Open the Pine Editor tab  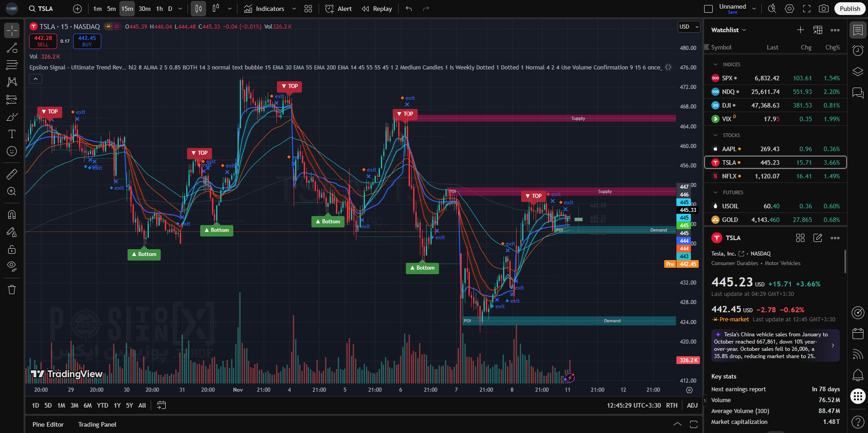[x=48, y=424]
